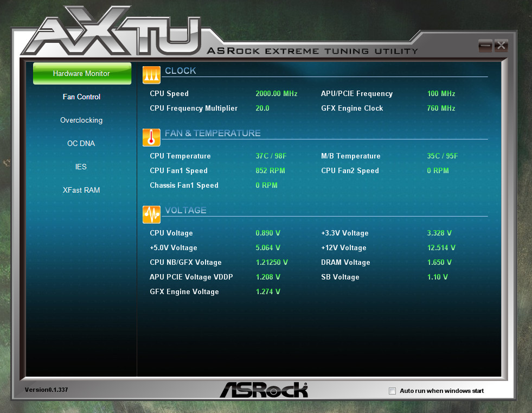532x413 pixels.
Task: Click the Chassis Fan1 Speed label
Action: pyautogui.click(x=184, y=185)
